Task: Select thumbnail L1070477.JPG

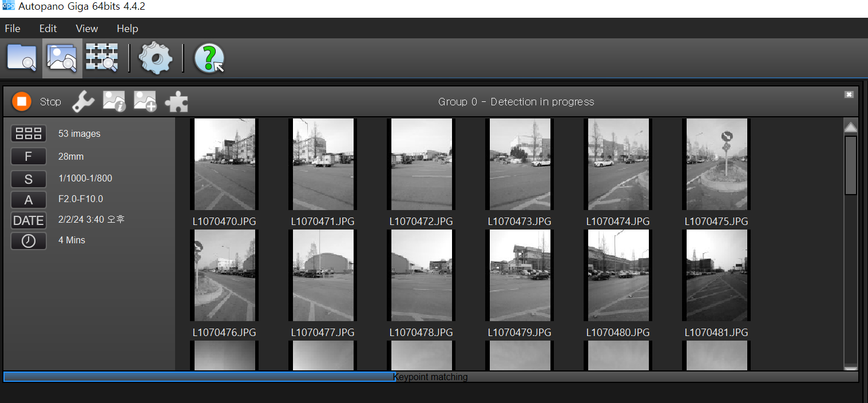Action: pos(323,275)
